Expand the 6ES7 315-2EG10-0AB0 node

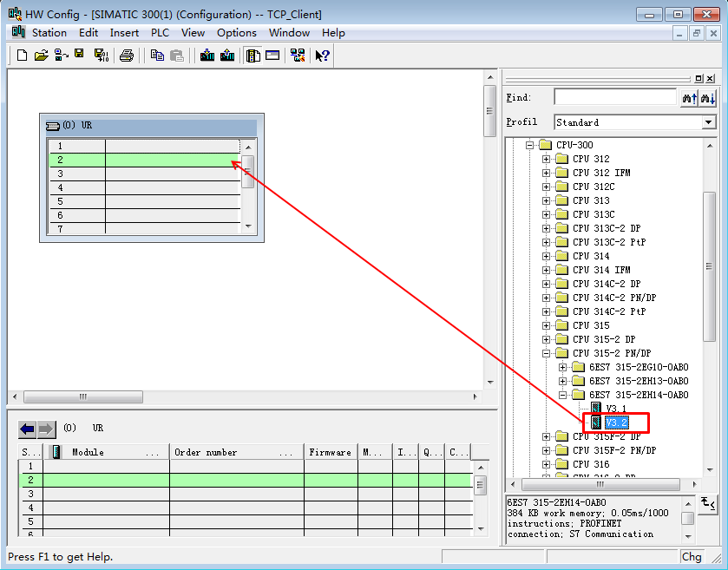click(x=563, y=367)
